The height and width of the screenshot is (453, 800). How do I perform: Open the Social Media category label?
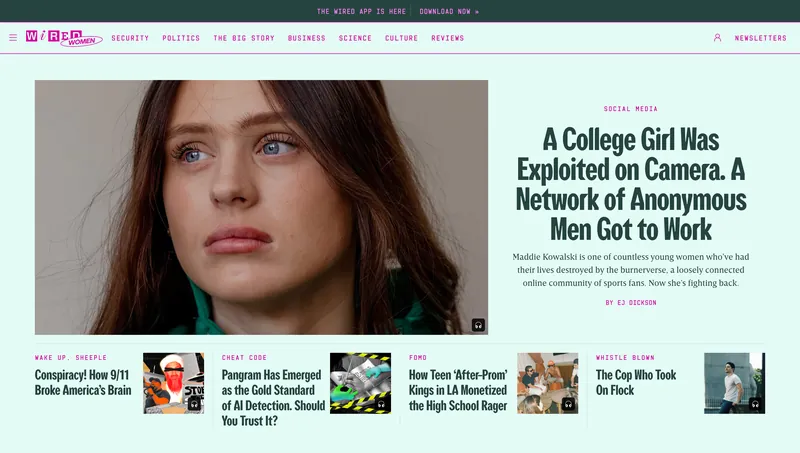(x=631, y=109)
